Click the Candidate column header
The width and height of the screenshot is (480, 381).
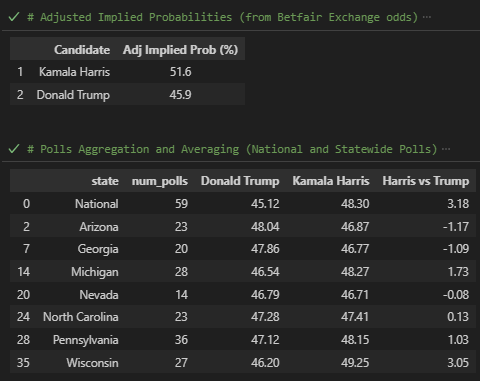82,50
